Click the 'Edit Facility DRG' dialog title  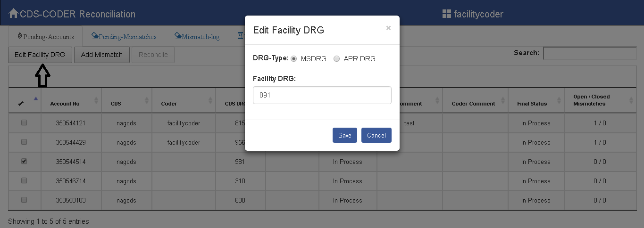[x=289, y=30]
